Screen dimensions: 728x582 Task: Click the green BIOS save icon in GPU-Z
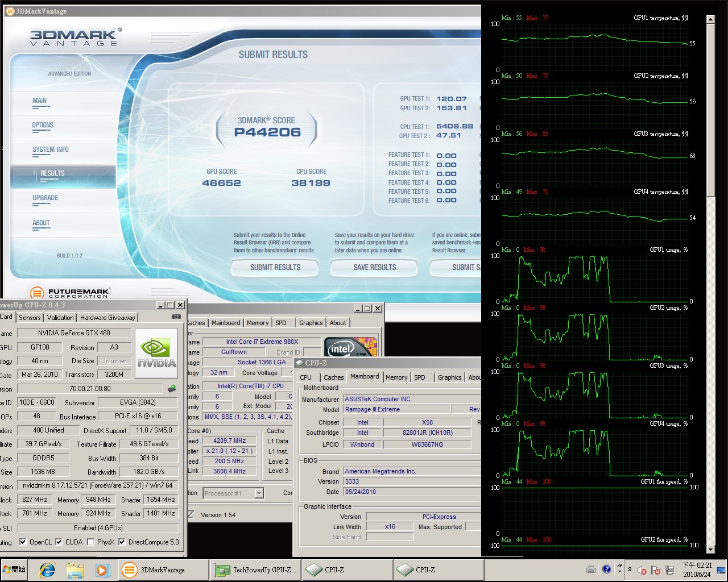[172, 389]
